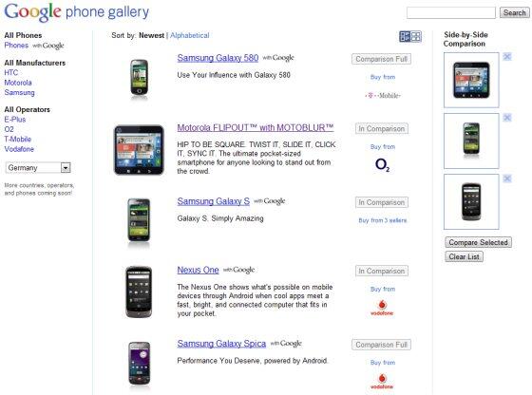The height and width of the screenshot is (395, 532).
Task: Click the T-Mobile logo under Galaxy 580
Action: [383, 96]
